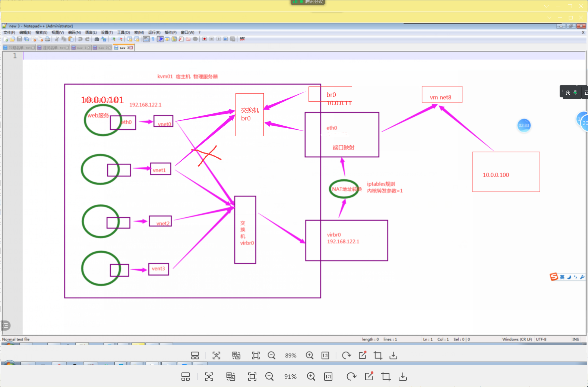588x387 pixels.
Task: Click round list icon at bottom-left corner
Action: point(5,325)
